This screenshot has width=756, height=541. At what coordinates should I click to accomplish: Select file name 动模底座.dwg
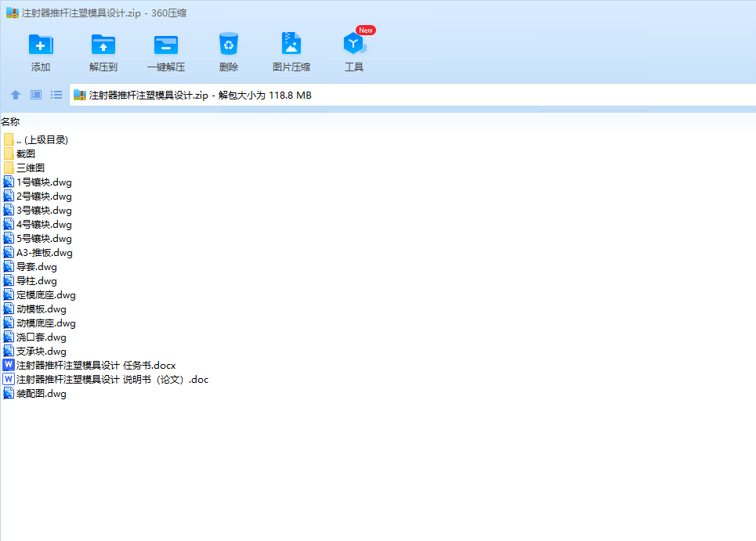[45, 323]
